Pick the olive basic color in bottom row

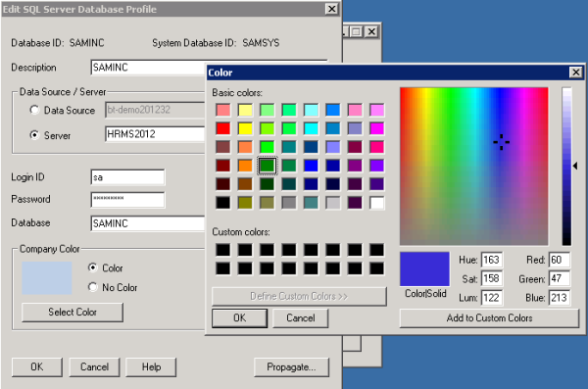point(245,203)
